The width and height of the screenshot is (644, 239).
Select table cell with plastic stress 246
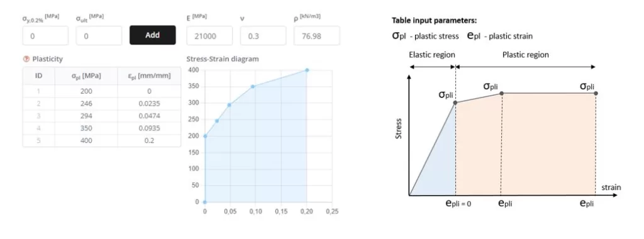tap(86, 104)
